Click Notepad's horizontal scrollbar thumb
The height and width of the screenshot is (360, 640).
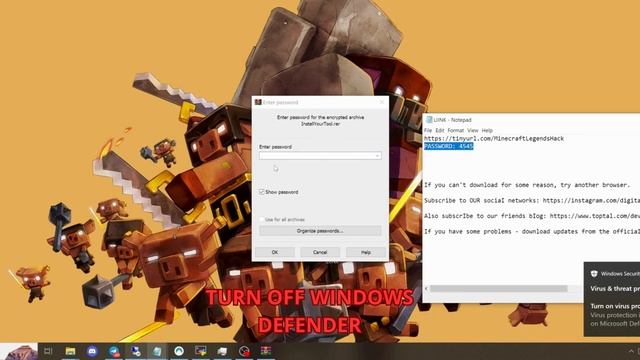click(x=498, y=289)
